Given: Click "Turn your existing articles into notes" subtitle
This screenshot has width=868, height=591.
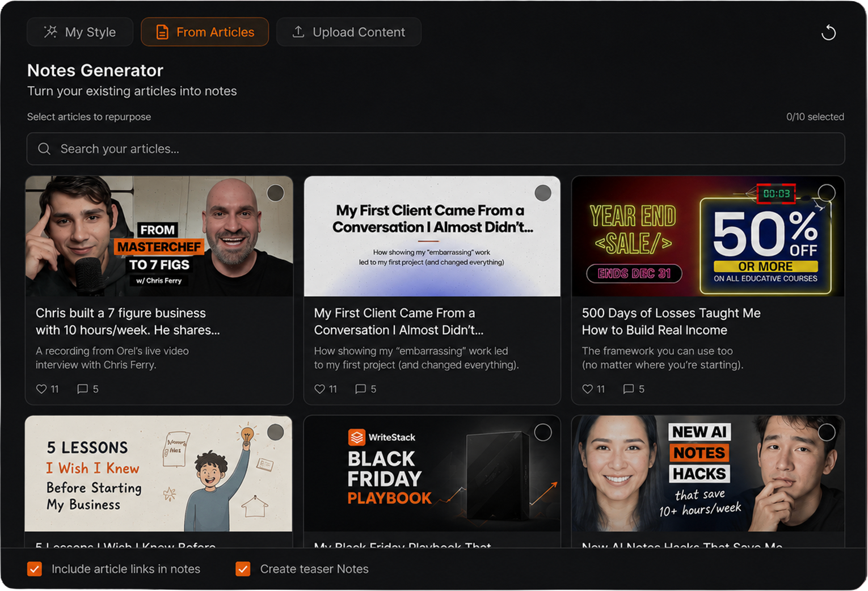Looking at the screenshot, I should click(132, 91).
